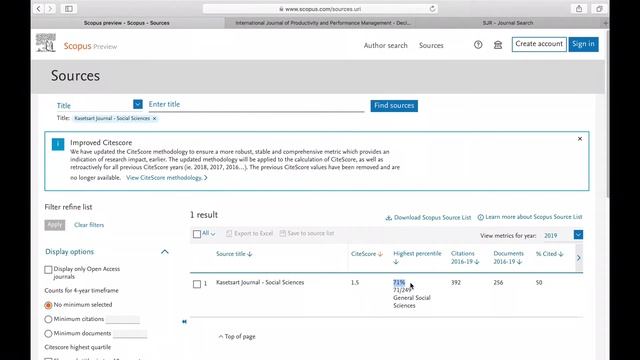Switch to the International Journal of Productivity tab
Image resolution: width=640 pixels, height=360 pixels.
pyautogui.click(x=323, y=23)
